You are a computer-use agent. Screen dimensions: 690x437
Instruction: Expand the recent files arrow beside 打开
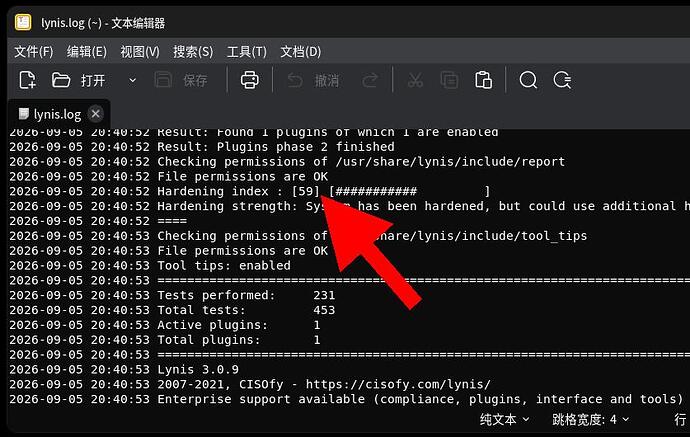132,81
